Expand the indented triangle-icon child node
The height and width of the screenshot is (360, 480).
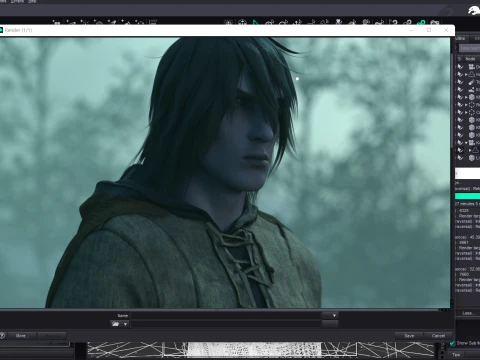(470, 150)
